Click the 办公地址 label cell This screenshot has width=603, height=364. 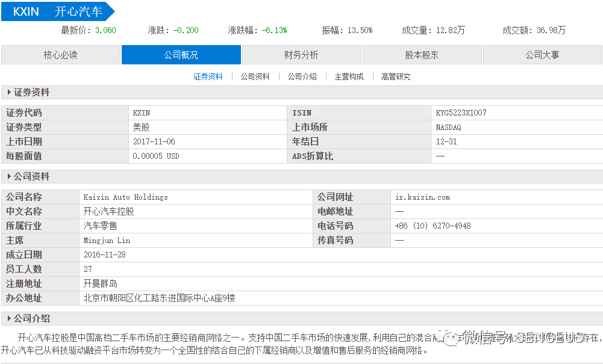(40, 298)
